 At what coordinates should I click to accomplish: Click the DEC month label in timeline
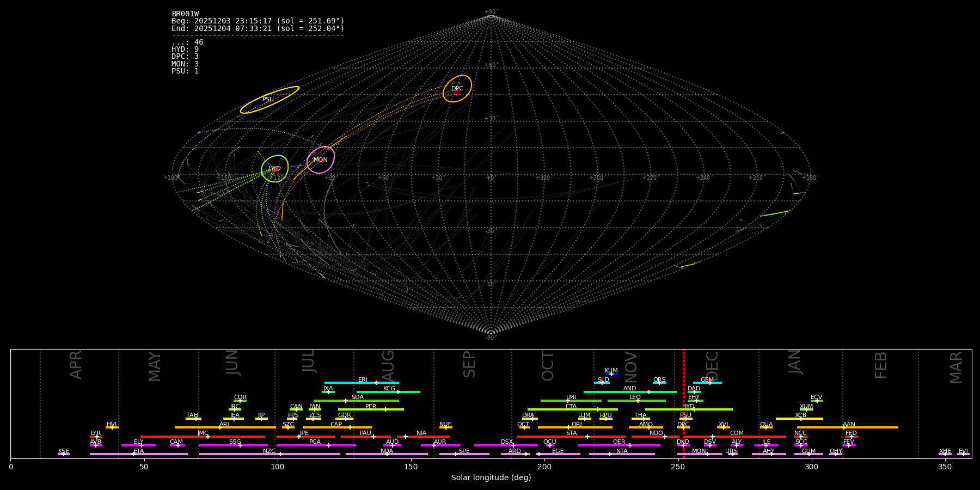712,366
